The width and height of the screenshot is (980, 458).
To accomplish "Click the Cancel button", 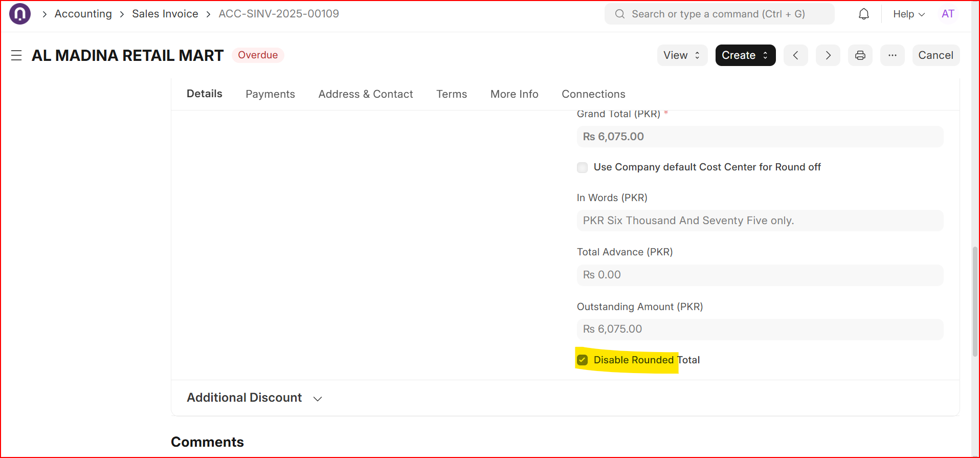I will coord(936,55).
